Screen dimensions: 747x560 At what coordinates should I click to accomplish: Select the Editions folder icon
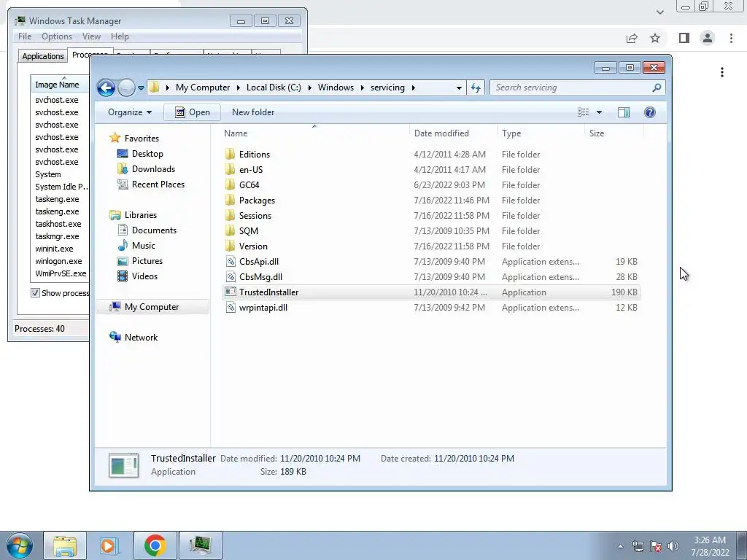point(230,154)
